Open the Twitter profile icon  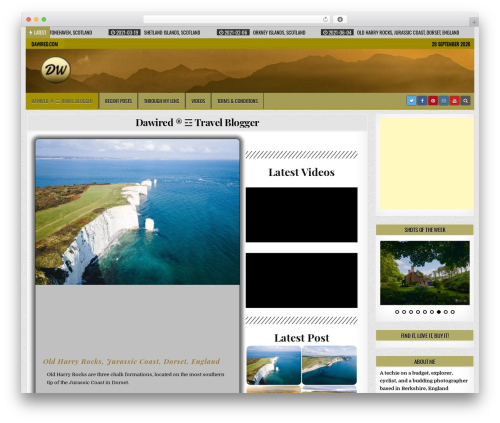(411, 101)
